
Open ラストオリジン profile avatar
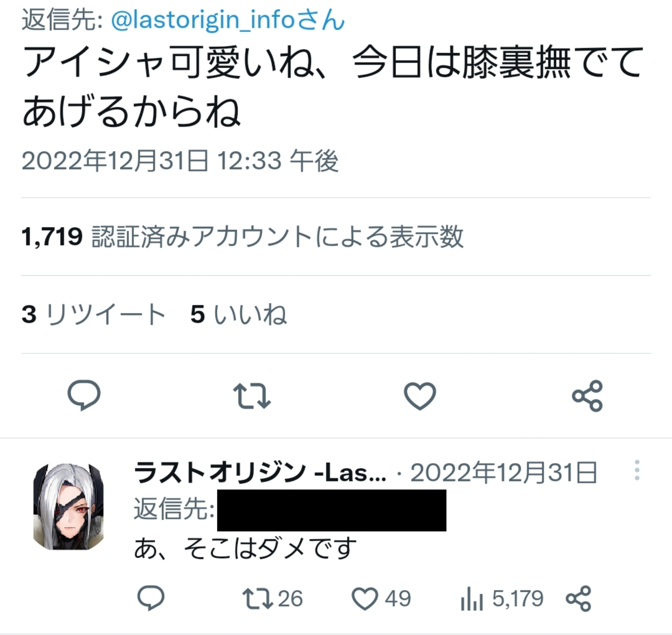[69, 507]
